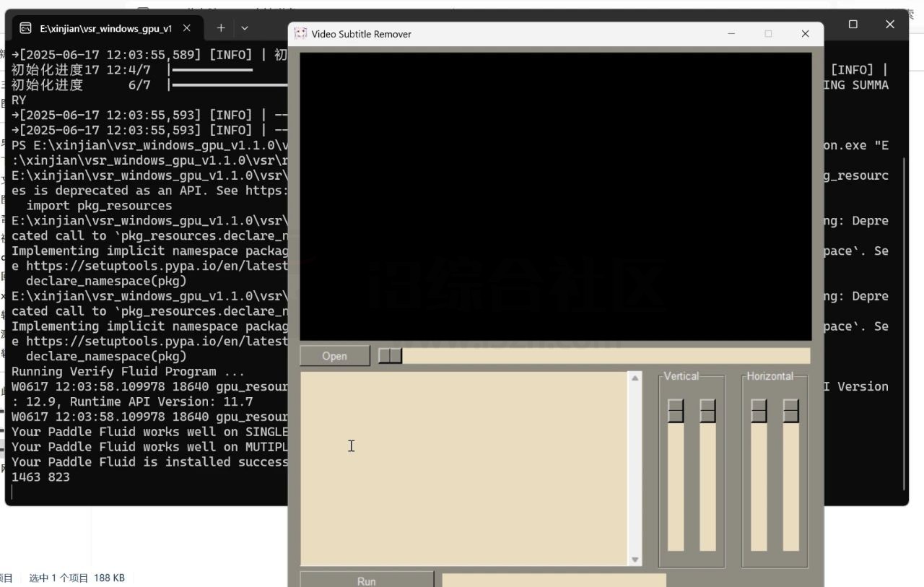Click the progress bar beside Run
Screen dimensions: 924x587
(x=554, y=581)
